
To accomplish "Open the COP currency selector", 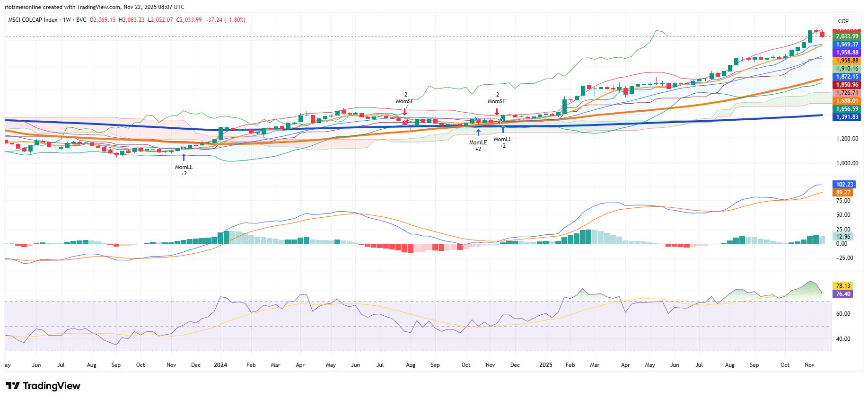I will click(843, 21).
